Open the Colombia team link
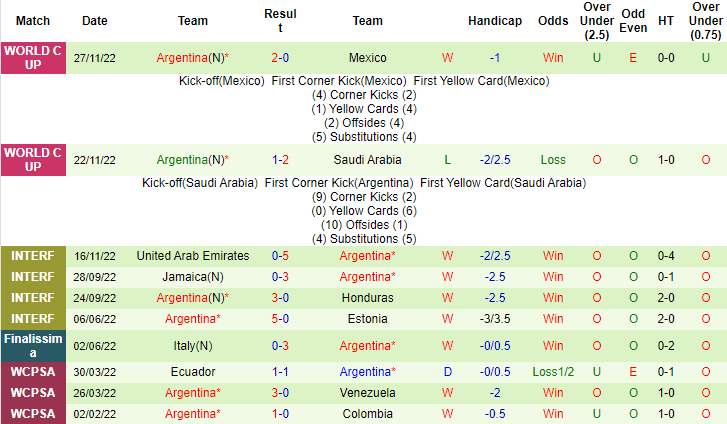This screenshot has width=727, height=424. 367,413
